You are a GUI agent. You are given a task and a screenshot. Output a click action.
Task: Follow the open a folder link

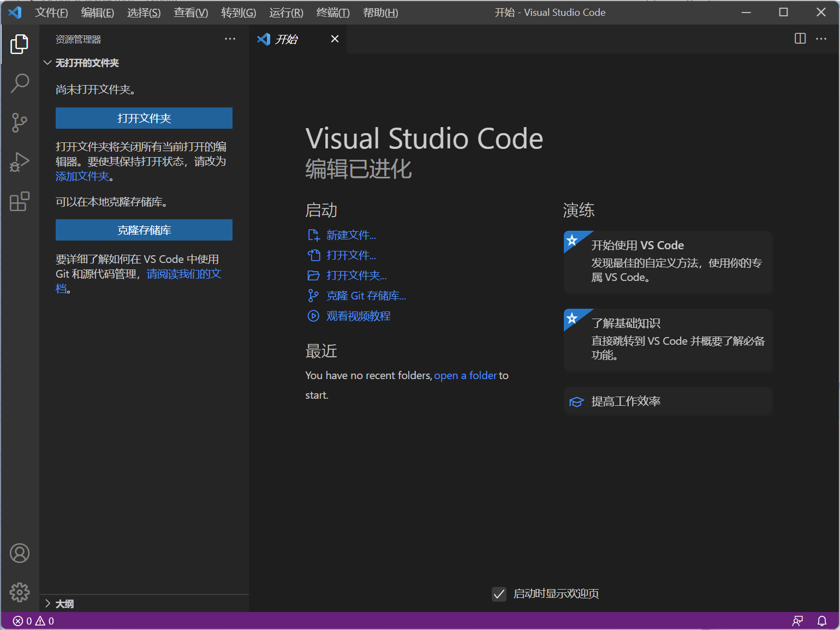(x=465, y=375)
